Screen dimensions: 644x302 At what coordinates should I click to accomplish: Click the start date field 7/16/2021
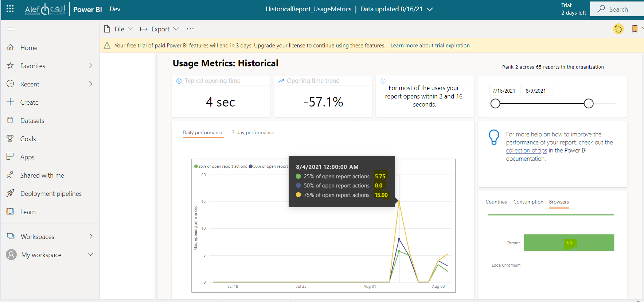pos(504,91)
